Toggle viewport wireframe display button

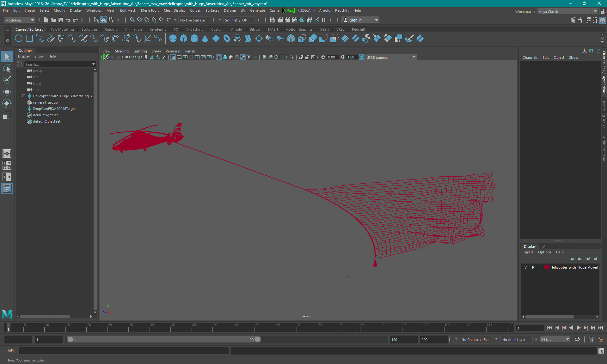click(219, 57)
